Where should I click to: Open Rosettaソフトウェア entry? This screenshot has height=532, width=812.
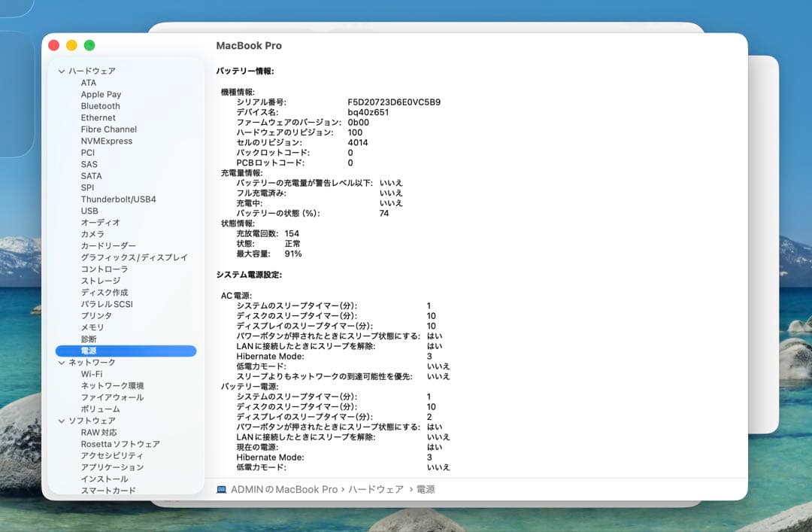coord(120,444)
